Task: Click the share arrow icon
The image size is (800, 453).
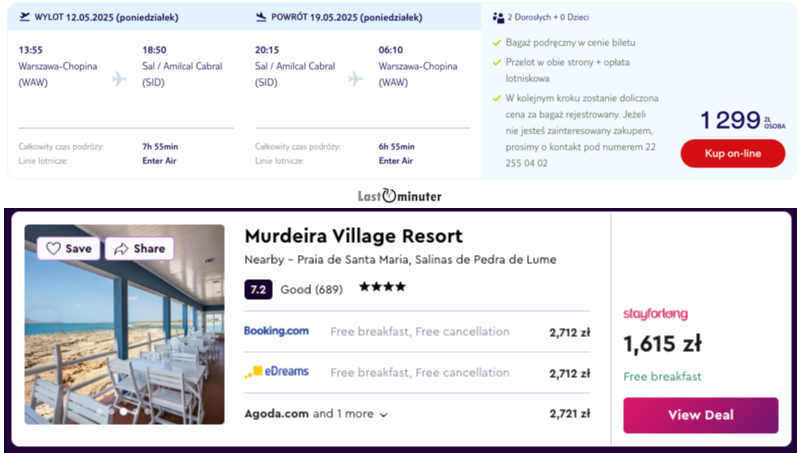Action: tap(121, 248)
